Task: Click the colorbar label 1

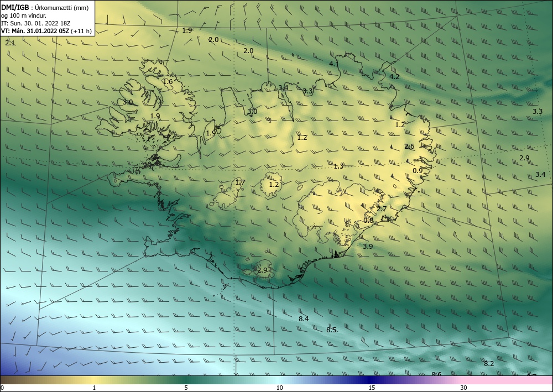Action: (x=94, y=388)
